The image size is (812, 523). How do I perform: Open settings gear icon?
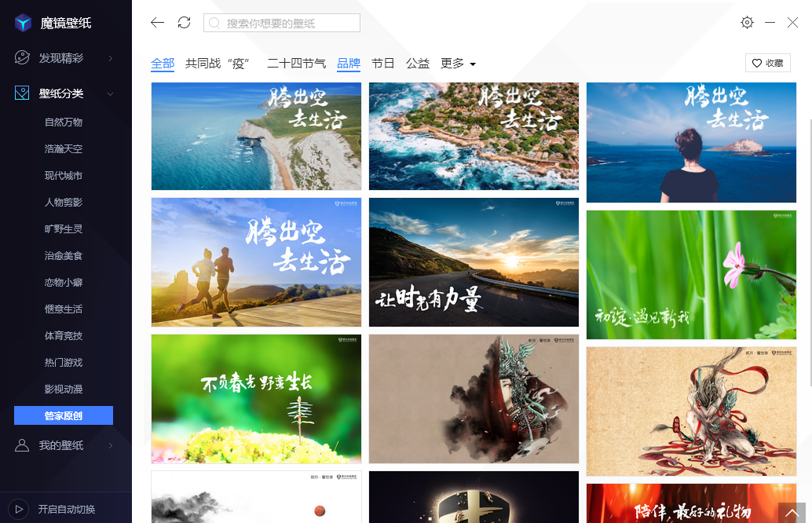[747, 23]
